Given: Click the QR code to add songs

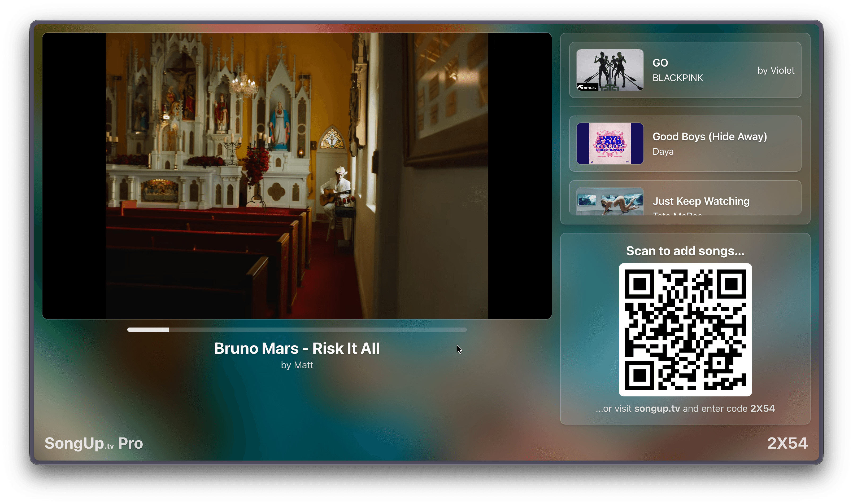Looking at the screenshot, I should tap(685, 329).
